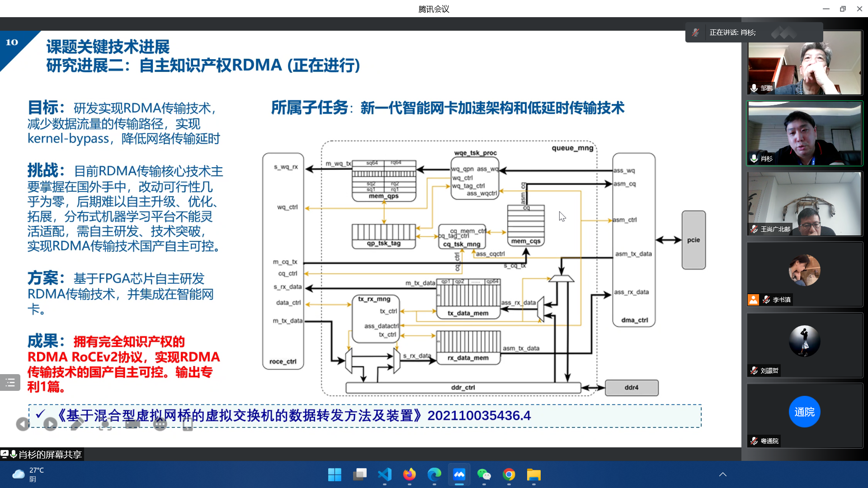Open more slideshow options (three dots)
Image resolution: width=868 pixels, height=488 pixels.
(160, 424)
